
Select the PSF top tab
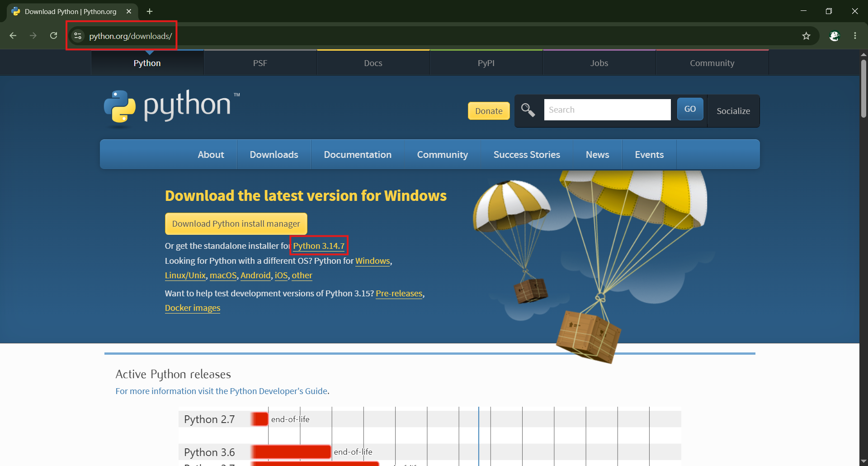[x=260, y=63]
